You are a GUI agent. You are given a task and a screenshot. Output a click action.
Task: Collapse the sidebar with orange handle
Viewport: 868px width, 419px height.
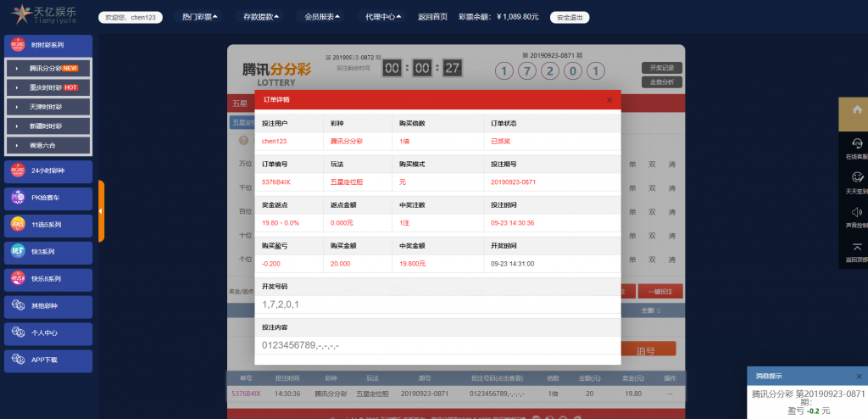click(x=101, y=211)
